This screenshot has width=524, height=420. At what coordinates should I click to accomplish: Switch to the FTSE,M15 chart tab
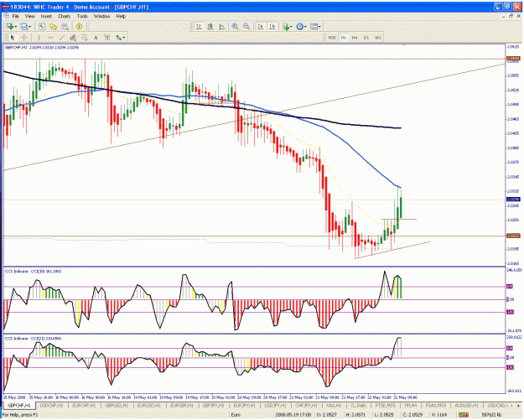click(385, 406)
